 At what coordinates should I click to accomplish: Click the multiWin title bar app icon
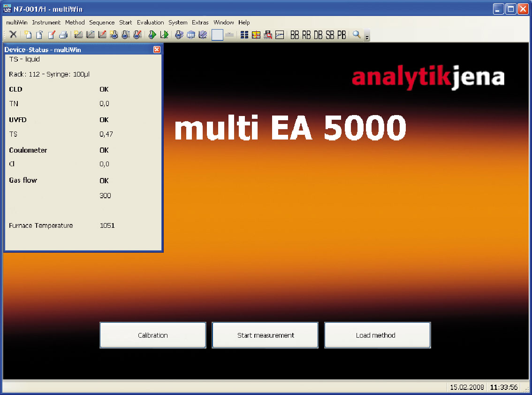point(7,9)
